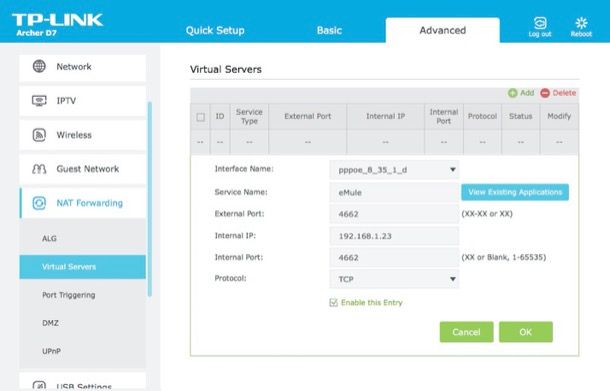Click View Existing Applications button
The width and height of the screenshot is (610, 391).
click(x=515, y=192)
